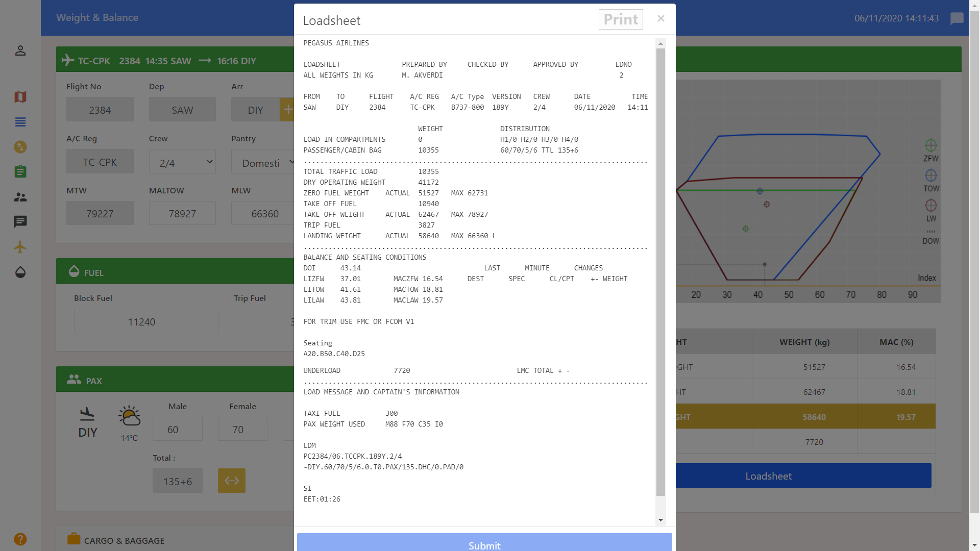
Task: Click the landing plane icon above DIY
Action: [x=87, y=414]
